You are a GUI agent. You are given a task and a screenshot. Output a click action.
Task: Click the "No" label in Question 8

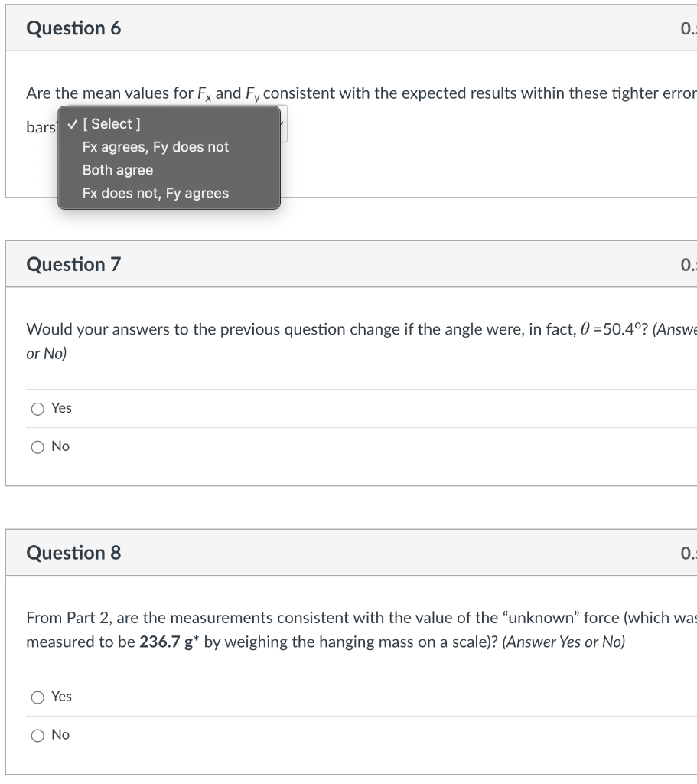(59, 735)
